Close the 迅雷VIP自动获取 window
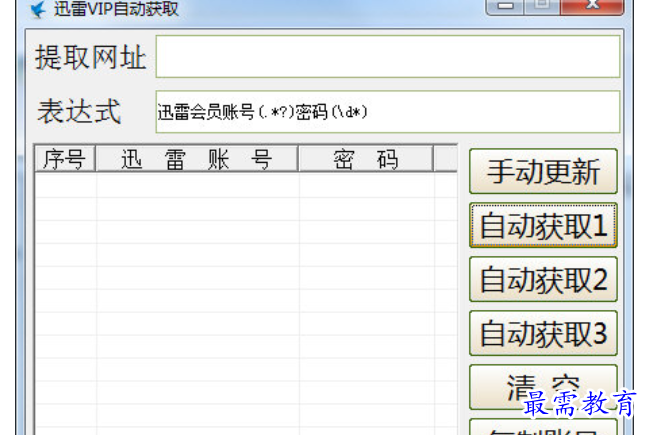 coord(592,6)
